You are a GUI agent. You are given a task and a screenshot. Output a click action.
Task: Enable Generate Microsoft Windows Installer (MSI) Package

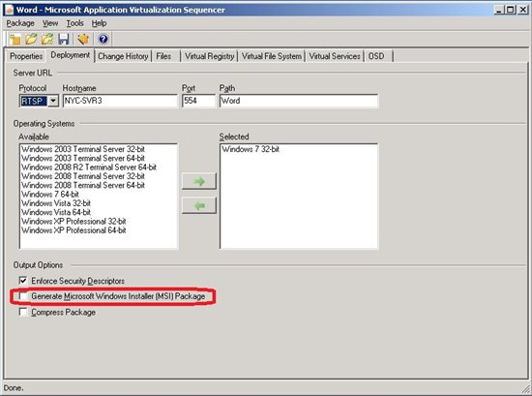coord(23,296)
